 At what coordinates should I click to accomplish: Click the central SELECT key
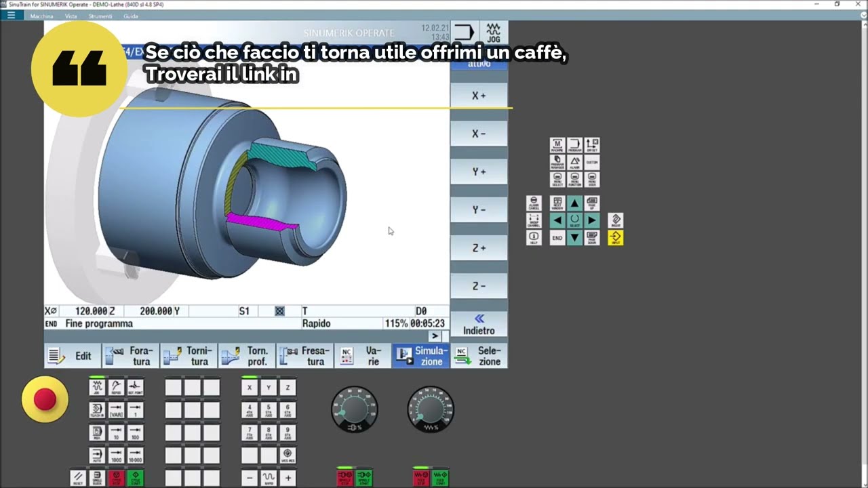point(574,220)
